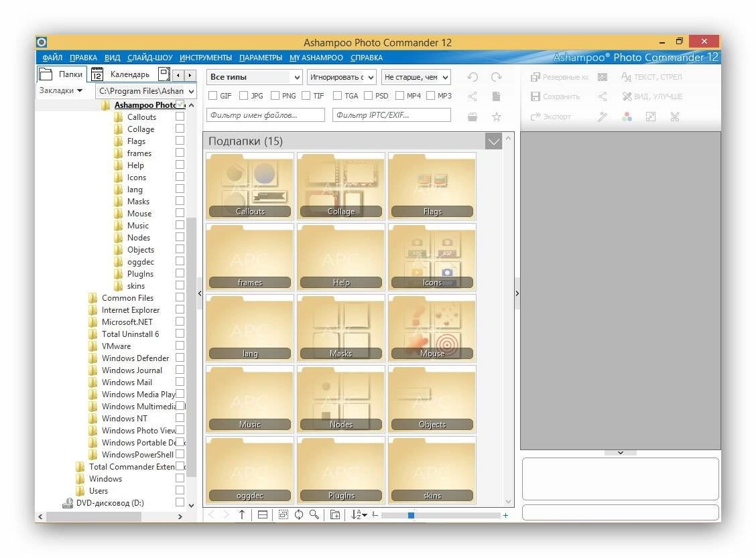Collapse the right preview panel arrow
Viewport: 756px width, 558px height.
coord(517,293)
